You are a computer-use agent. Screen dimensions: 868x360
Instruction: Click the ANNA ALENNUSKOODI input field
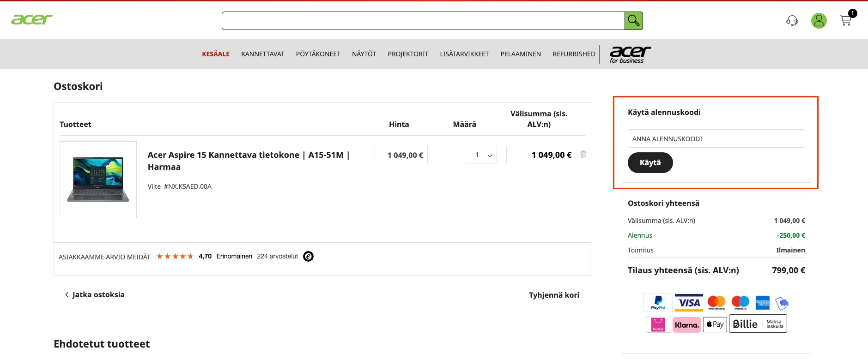point(716,138)
